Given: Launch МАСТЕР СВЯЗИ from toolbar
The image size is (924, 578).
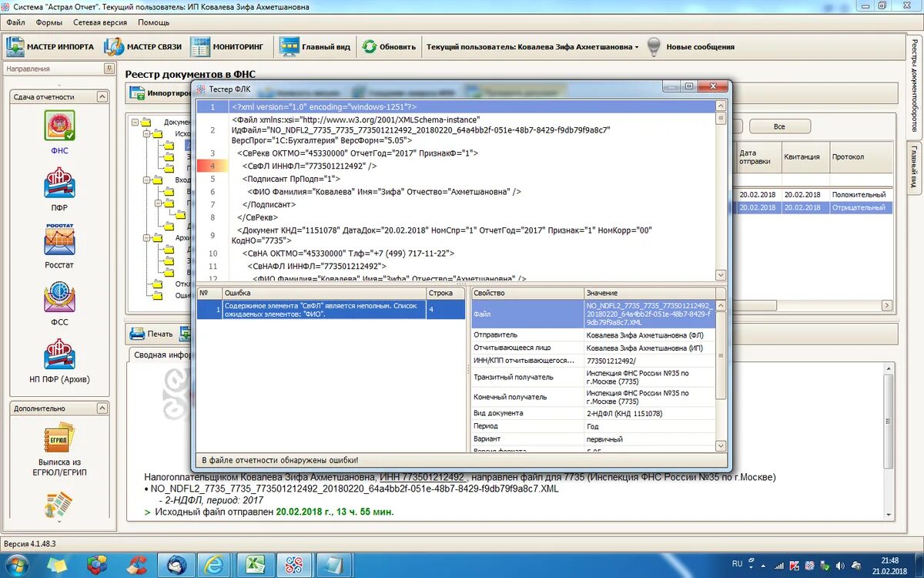Looking at the screenshot, I should click(x=143, y=47).
